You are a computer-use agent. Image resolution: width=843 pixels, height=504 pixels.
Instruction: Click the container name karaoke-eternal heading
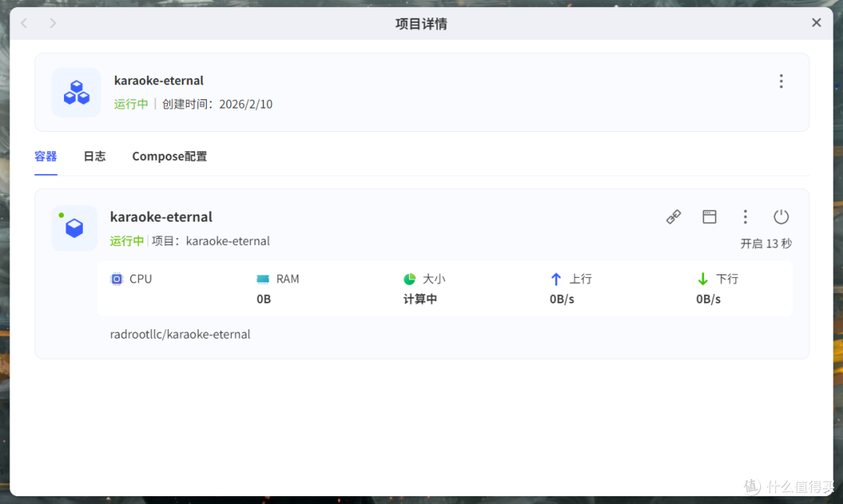162,217
